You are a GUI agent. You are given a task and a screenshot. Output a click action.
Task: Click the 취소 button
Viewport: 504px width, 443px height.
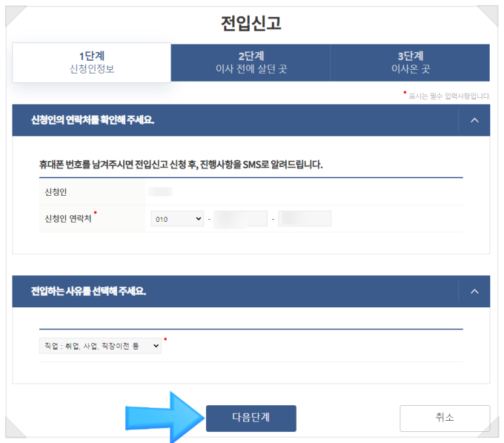pyautogui.click(x=445, y=418)
